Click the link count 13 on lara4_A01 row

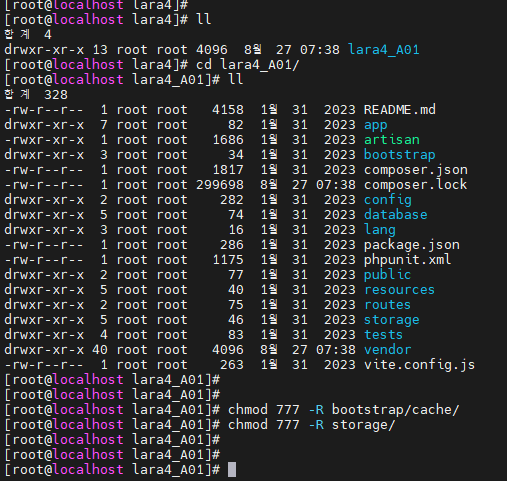coord(100,50)
